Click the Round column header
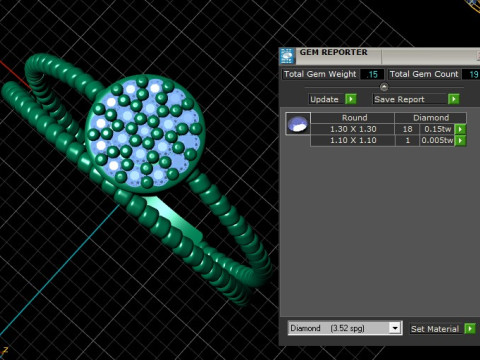Screen dimensions: 480x360 coord(353,118)
